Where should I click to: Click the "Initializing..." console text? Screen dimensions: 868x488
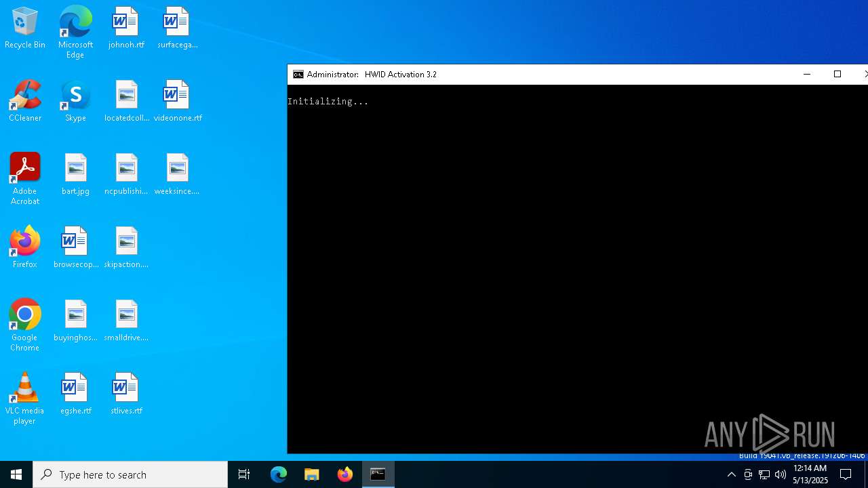click(x=328, y=102)
